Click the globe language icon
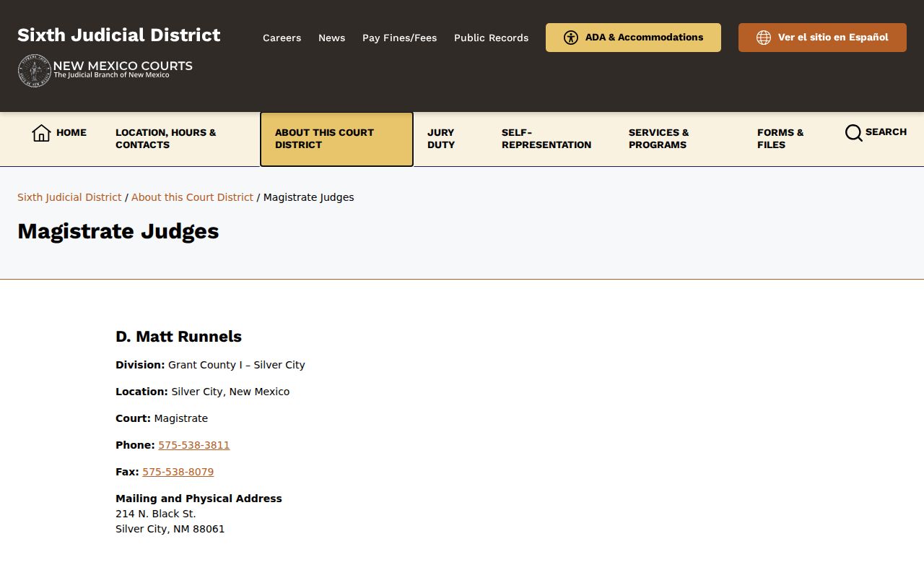This screenshot has width=924, height=578. 764,38
